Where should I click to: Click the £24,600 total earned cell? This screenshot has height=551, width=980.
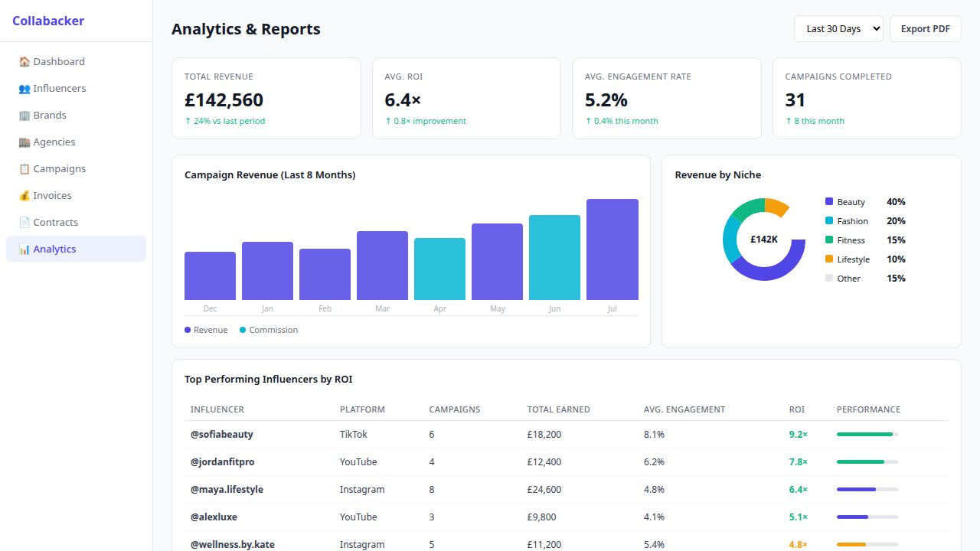(544, 489)
